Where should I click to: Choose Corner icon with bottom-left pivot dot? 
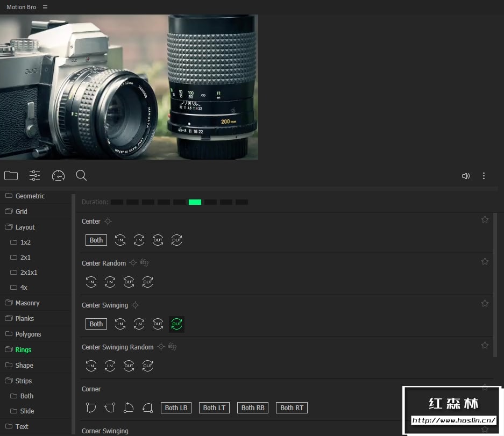click(129, 408)
